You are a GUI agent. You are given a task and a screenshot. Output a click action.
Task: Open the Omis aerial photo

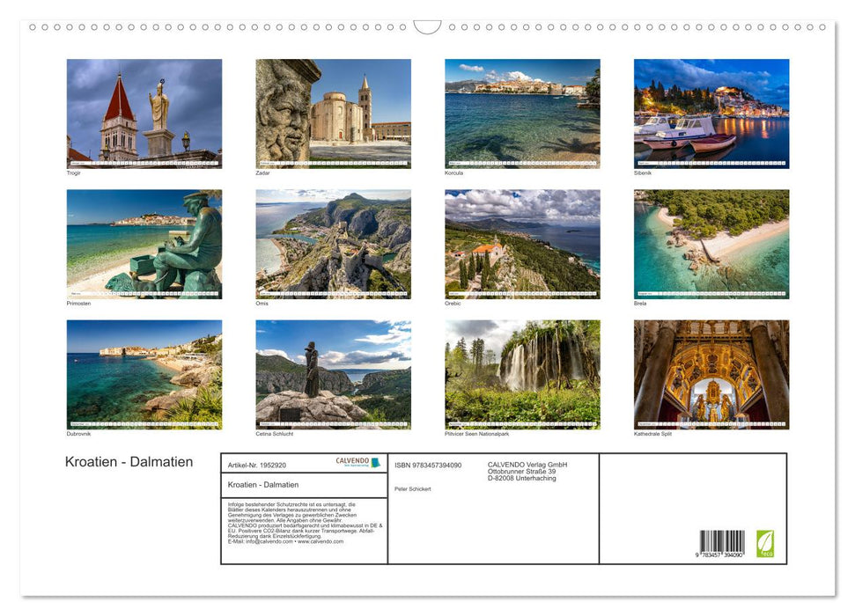[333, 244]
